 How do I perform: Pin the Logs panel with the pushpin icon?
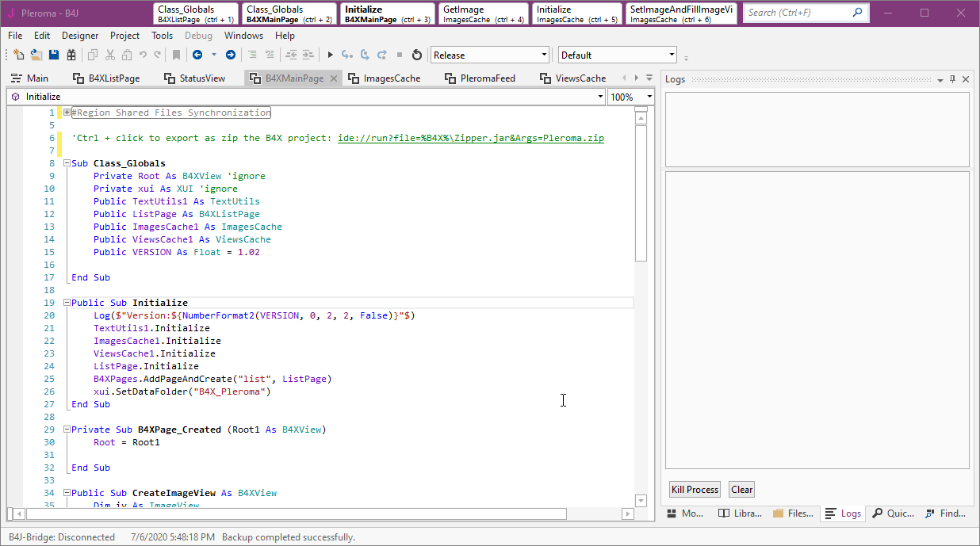(953, 79)
